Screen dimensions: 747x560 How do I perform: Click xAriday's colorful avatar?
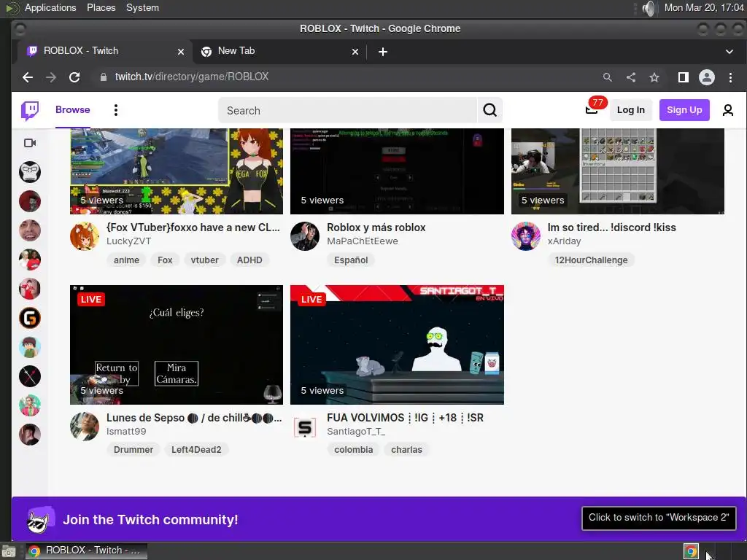pos(525,236)
